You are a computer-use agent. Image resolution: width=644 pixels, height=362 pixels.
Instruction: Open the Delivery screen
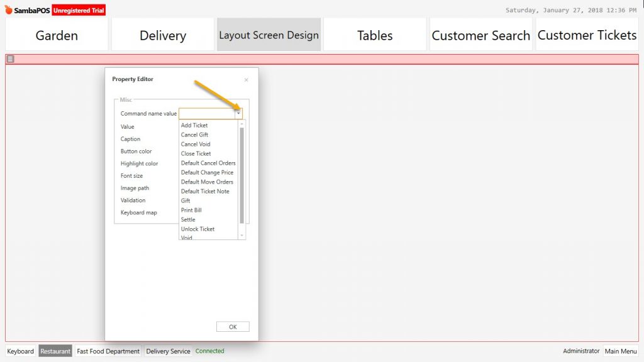point(163,35)
